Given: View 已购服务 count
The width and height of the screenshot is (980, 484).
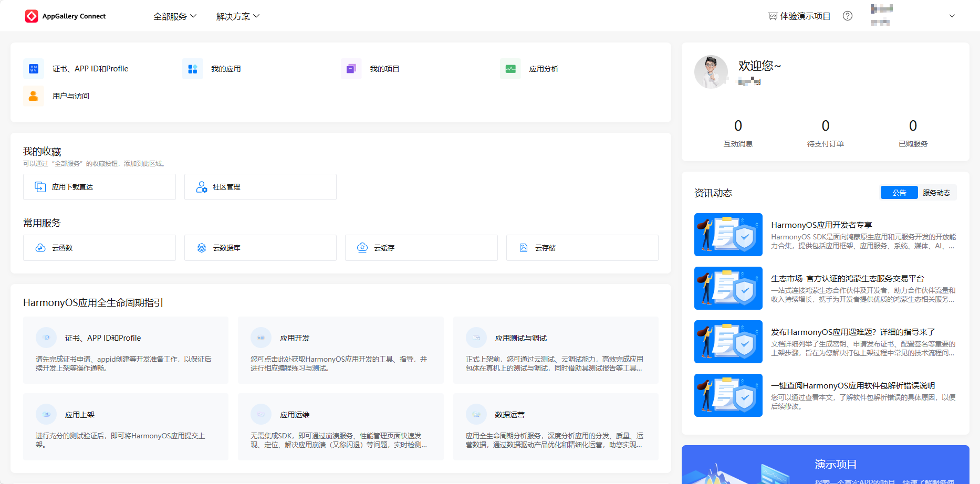Looking at the screenshot, I should [913, 126].
